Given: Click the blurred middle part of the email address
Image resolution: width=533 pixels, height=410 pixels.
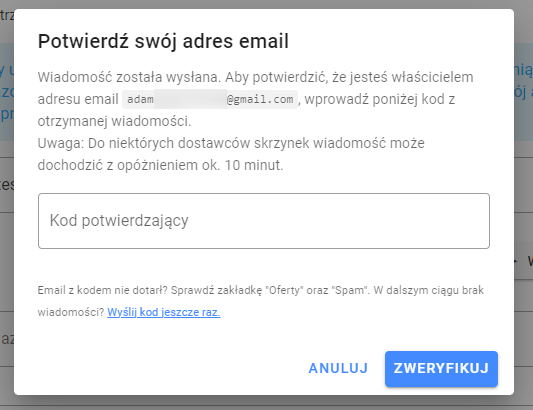Looking at the screenshot, I should coord(190,99).
